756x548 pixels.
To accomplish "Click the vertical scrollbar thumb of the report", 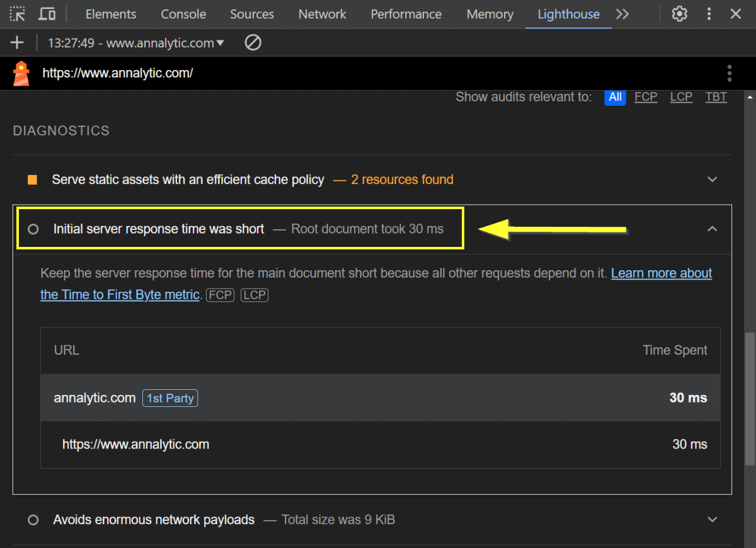I will (x=749, y=398).
